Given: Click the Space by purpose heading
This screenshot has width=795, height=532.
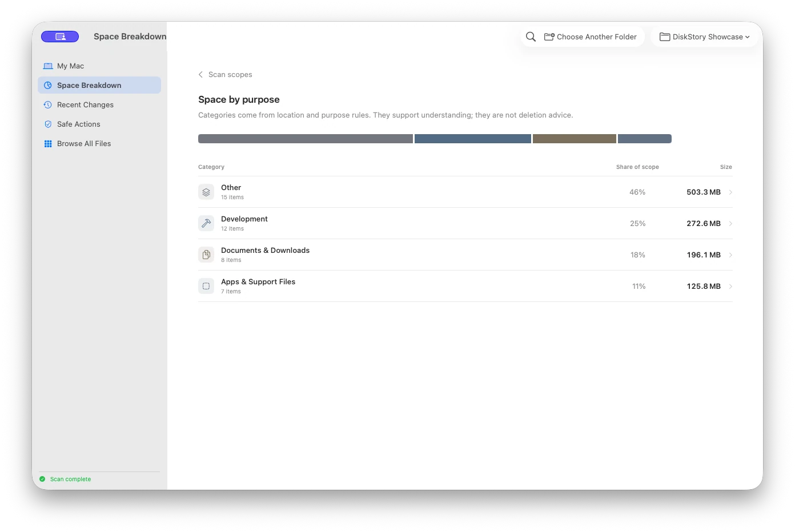Looking at the screenshot, I should click(x=239, y=99).
